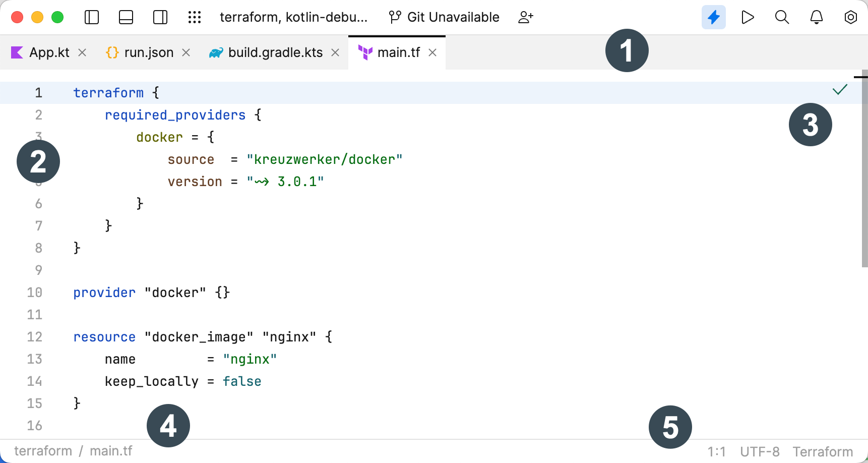Open Fleet settings via the gear icon
Image resolution: width=868 pixels, height=463 pixels.
[x=850, y=17]
